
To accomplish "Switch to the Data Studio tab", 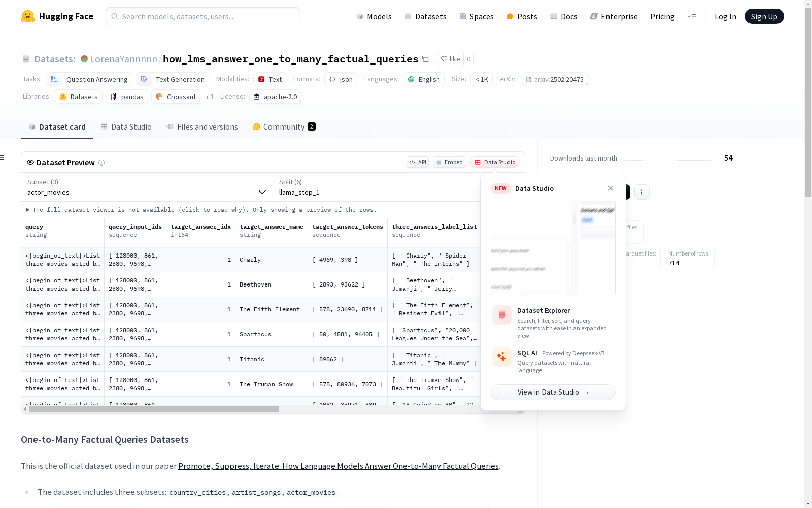I will click(126, 127).
